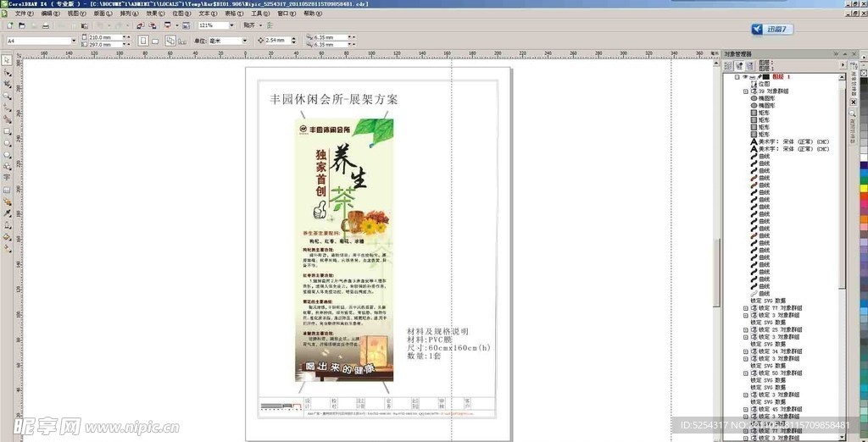Screen dimensions: 868x442
Task: Select the Polygon tool
Action: (7, 155)
